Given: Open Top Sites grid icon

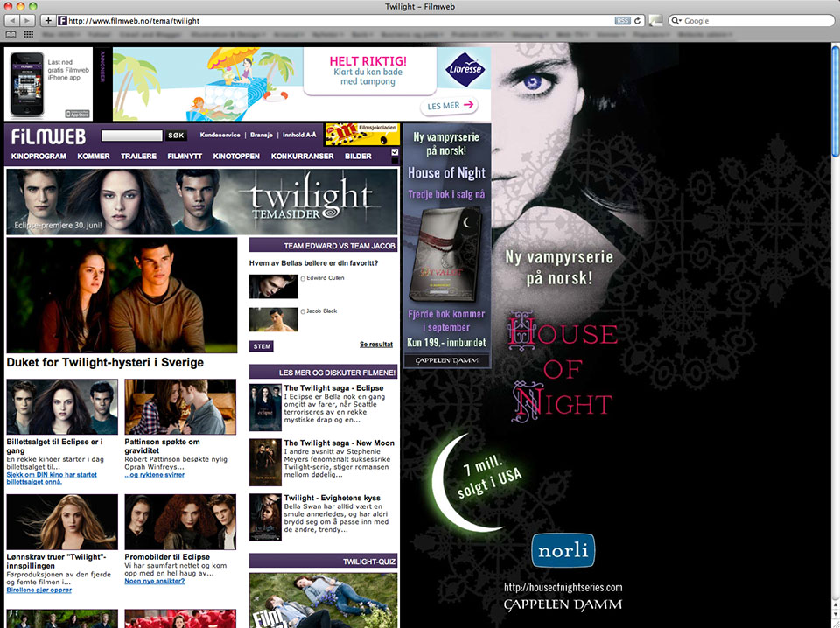Looking at the screenshot, I should point(28,34).
